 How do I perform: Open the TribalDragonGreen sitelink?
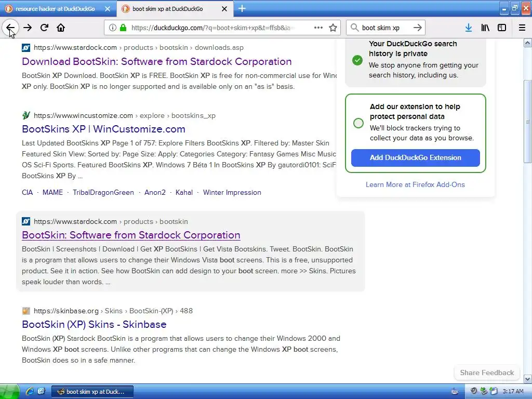click(x=103, y=192)
